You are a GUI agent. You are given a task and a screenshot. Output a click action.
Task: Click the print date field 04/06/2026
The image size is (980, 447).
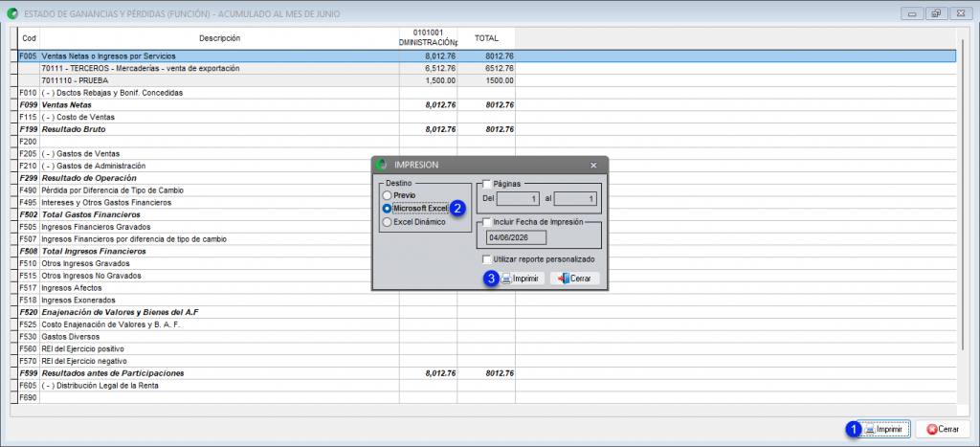pos(516,237)
